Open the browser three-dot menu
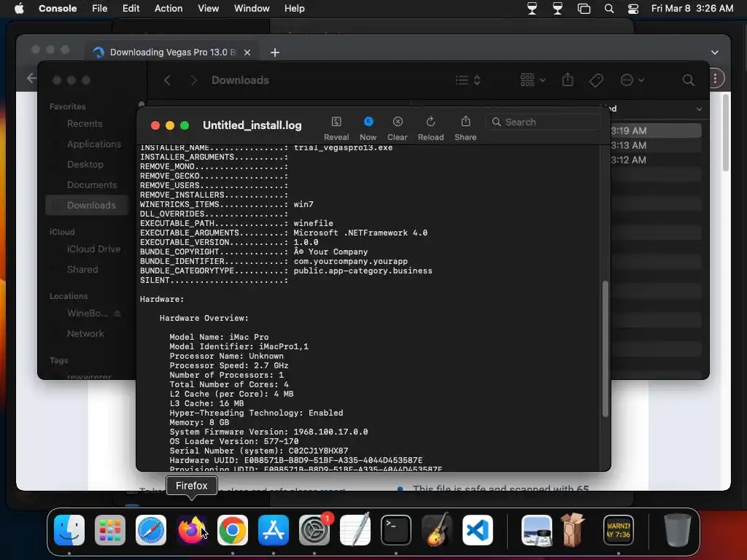Image resolution: width=747 pixels, height=560 pixels. coord(715,79)
